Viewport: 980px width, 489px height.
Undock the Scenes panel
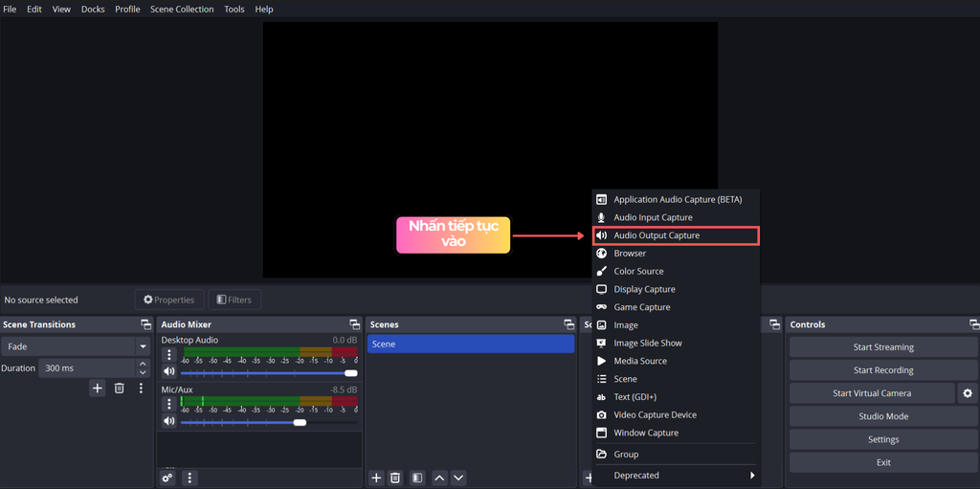pyautogui.click(x=568, y=324)
